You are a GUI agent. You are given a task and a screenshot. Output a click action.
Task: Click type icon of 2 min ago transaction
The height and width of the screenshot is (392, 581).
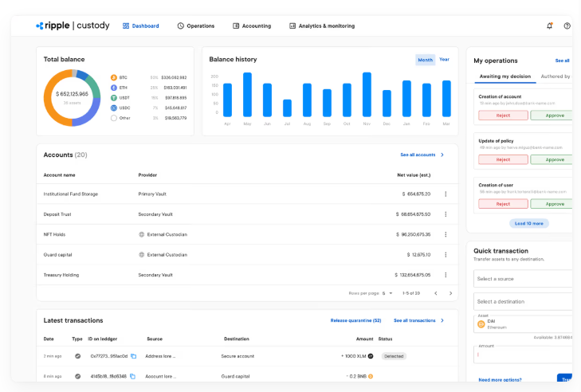pos(78,356)
